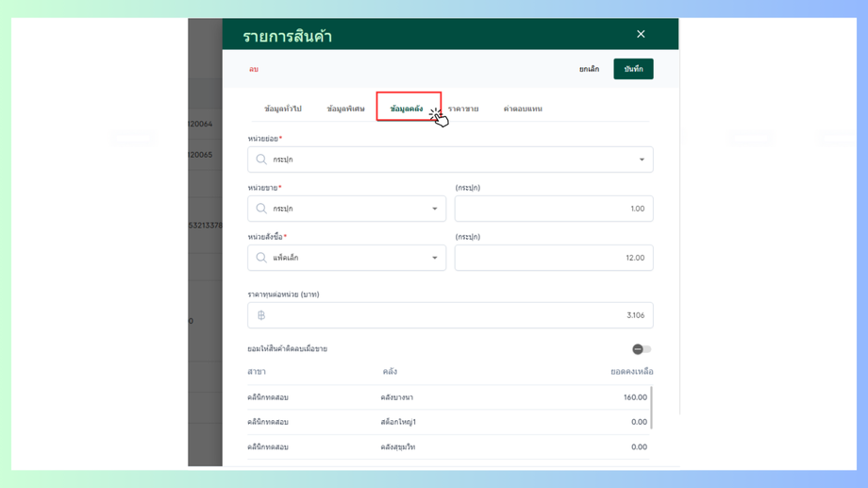Click the quantity field showing 12.00
Image resolution: width=868 pixels, height=488 pixels.
[x=554, y=258]
